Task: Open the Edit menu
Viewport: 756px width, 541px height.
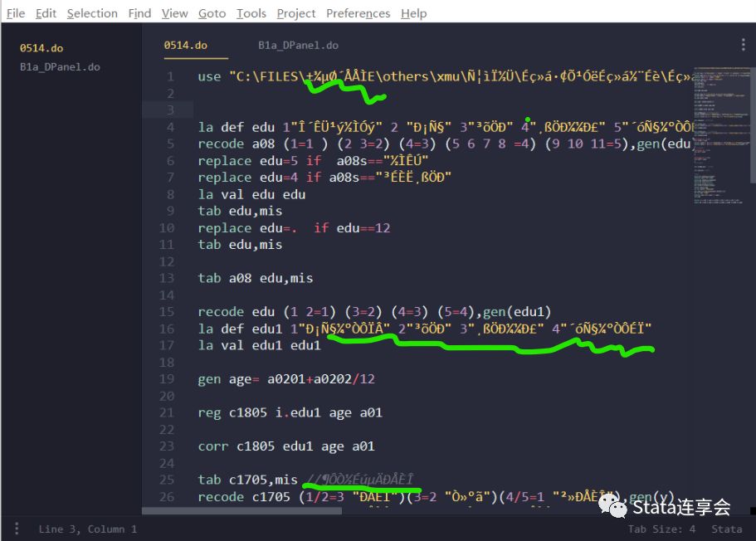Action: pos(46,12)
